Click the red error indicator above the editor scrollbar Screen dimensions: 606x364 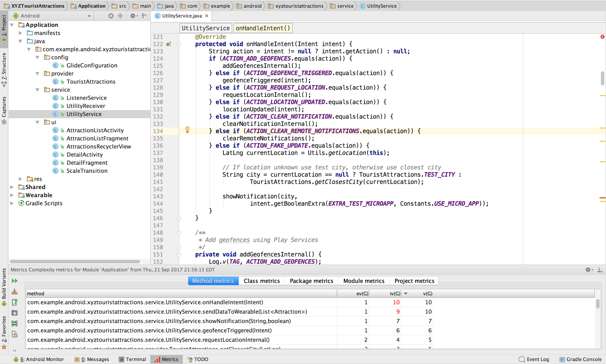602,37
